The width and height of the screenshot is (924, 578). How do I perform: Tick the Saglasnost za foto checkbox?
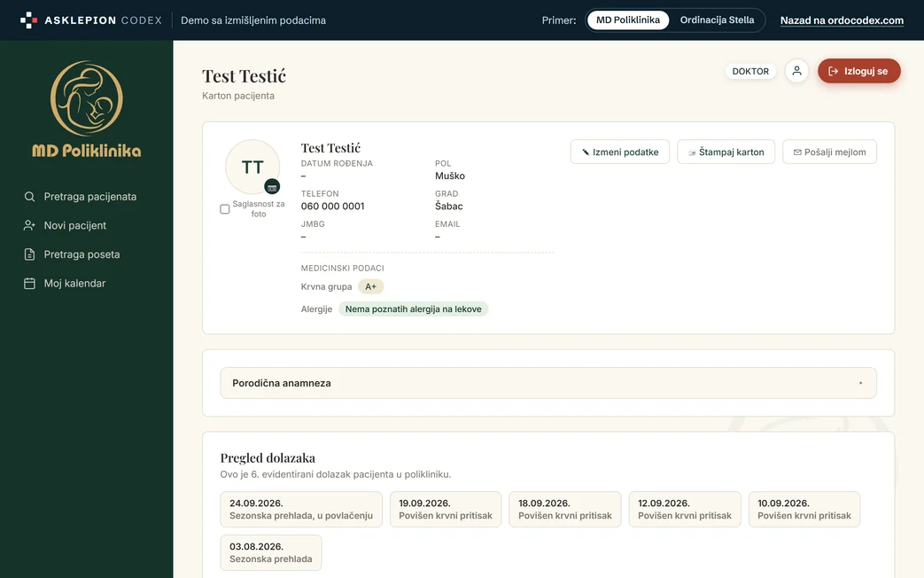click(x=224, y=209)
